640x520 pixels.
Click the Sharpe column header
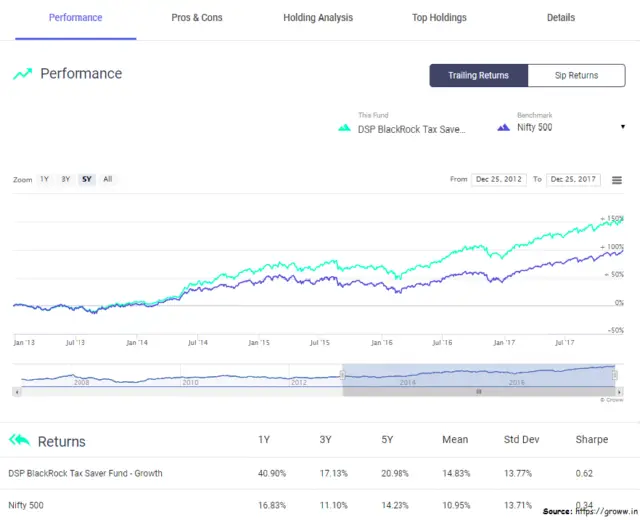(x=592, y=440)
